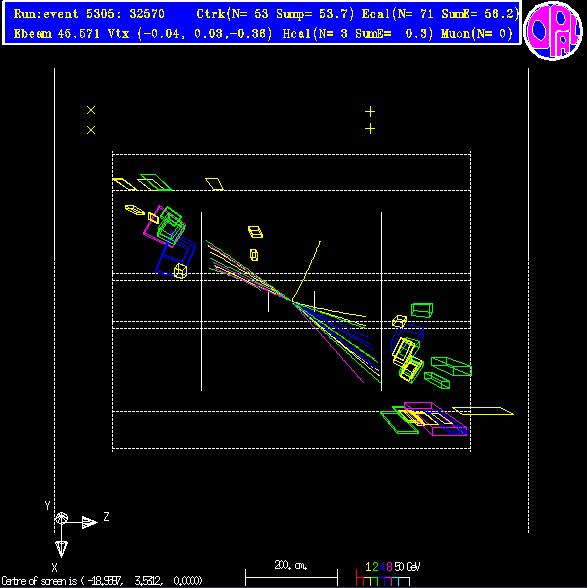This screenshot has height=588, width=587.
Task: Click the Y axis origin symbol
Action: [x=62, y=519]
